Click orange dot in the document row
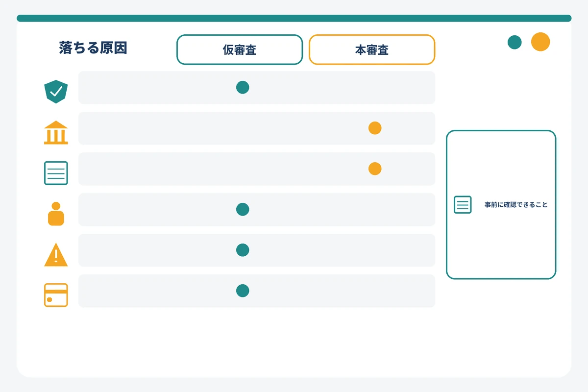Screen dimensions: 588x392 375,169
